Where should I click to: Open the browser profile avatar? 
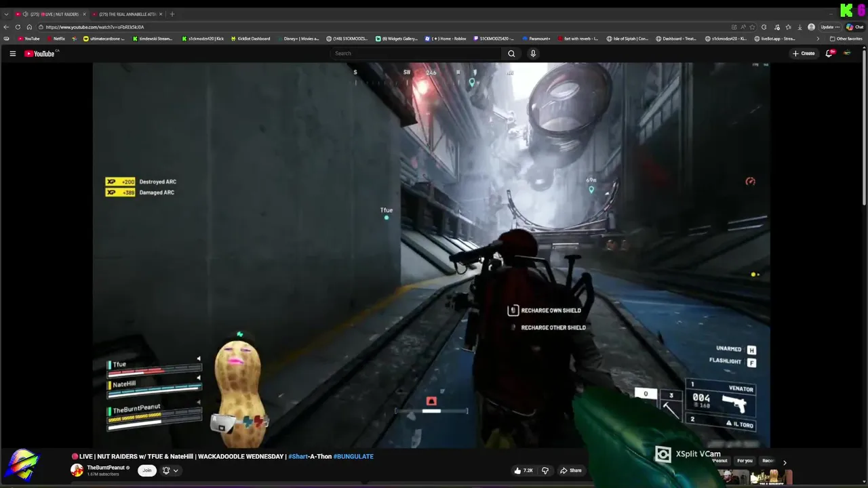[x=811, y=27]
